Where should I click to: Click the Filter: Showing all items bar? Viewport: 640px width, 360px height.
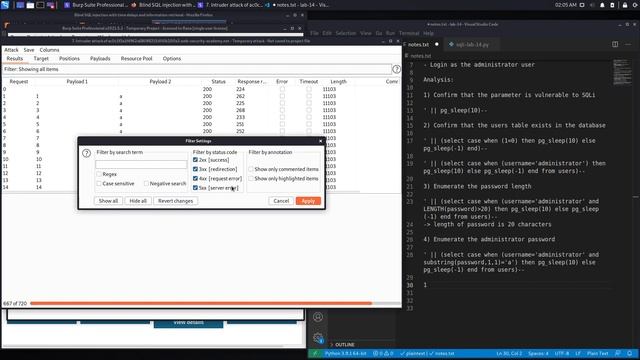(197, 69)
